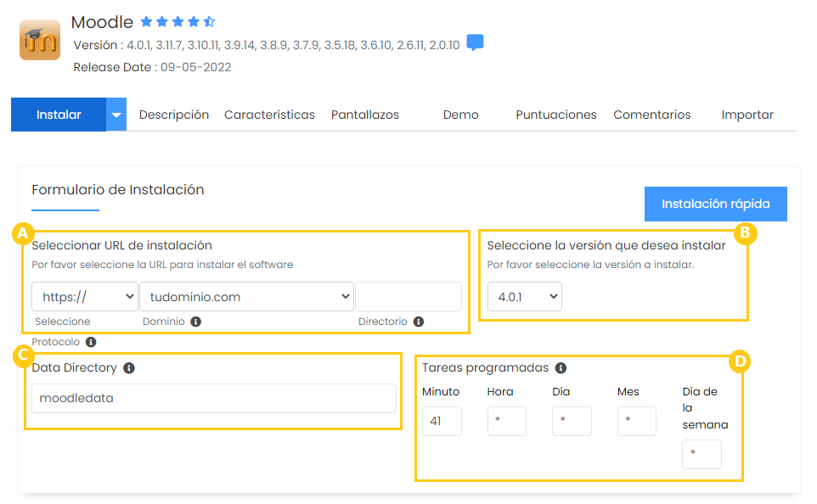
Task: Open the https:// protocol dropdown
Action: [x=85, y=297]
